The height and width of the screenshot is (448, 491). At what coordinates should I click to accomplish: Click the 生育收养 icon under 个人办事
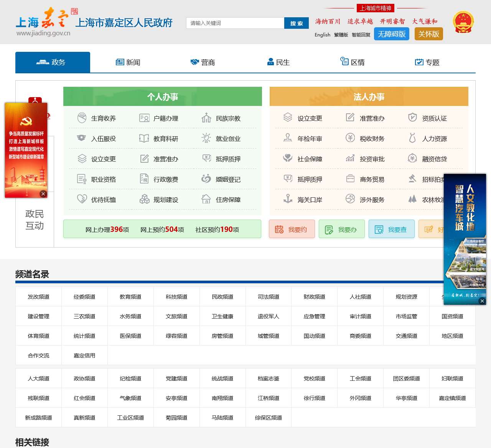(82, 118)
